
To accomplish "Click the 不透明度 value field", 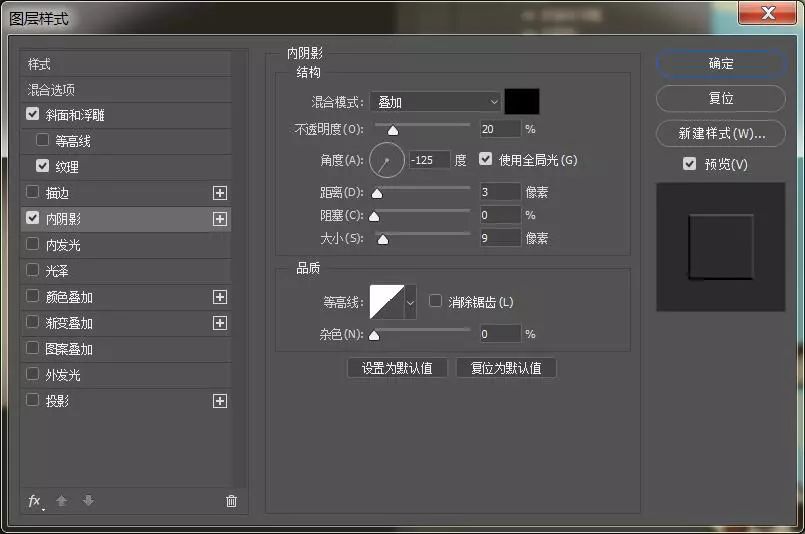I will (500, 129).
